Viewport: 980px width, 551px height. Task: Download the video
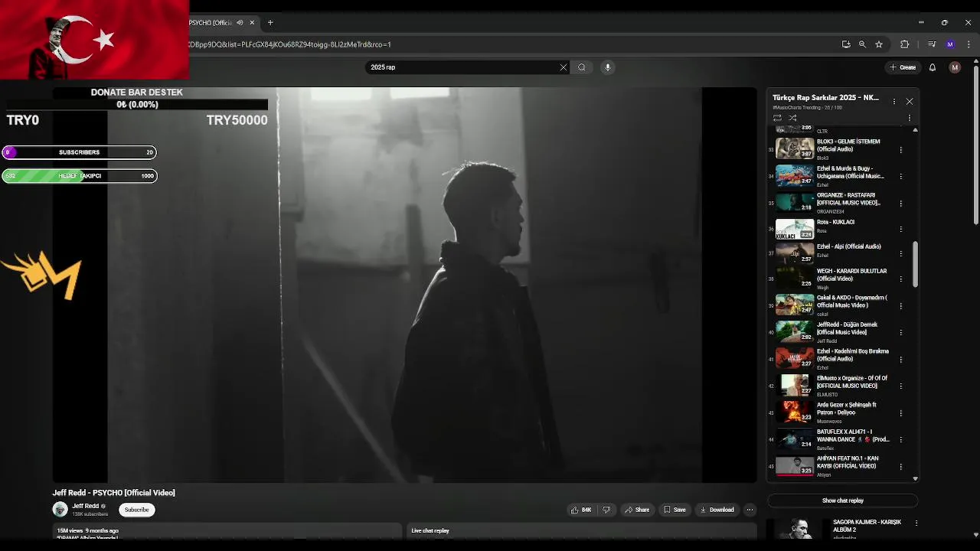point(717,510)
